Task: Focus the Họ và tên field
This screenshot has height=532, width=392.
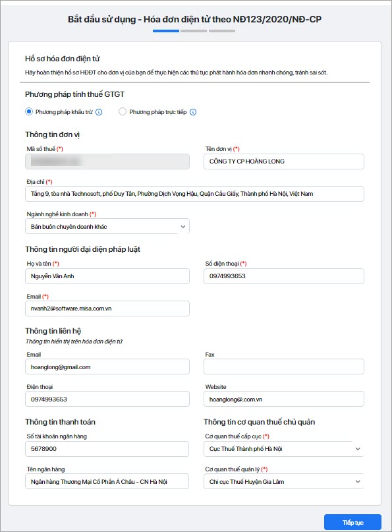Action: pos(107,276)
